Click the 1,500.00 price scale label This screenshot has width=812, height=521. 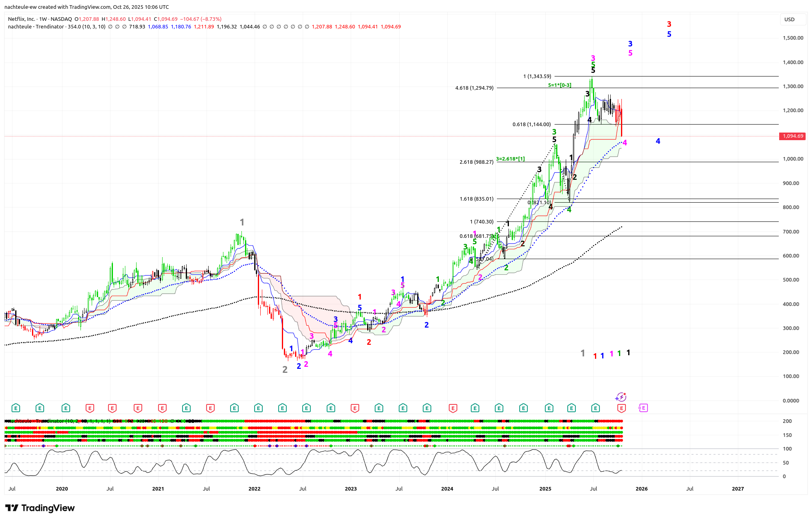click(x=793, y=38)
